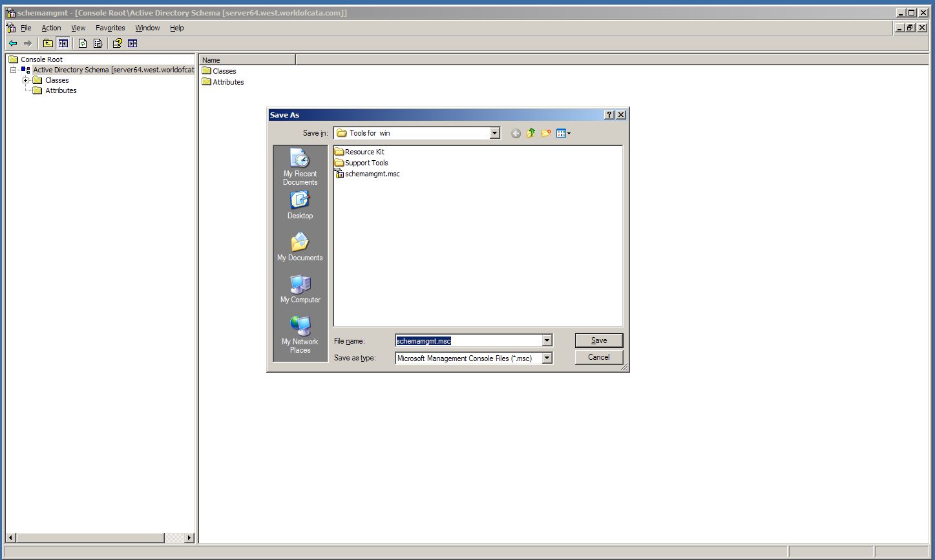This screenshot has height=560, width=935.
Task: Click the Export List toolbar icon
Action: coord(98,43)
